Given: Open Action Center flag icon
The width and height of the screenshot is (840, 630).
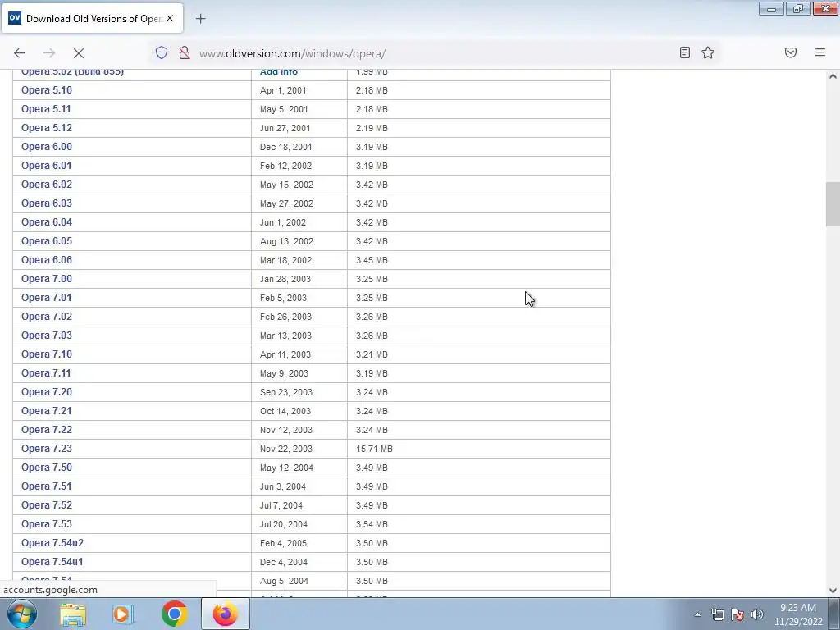Looking at the screenshot, I should tap(737, 614).
